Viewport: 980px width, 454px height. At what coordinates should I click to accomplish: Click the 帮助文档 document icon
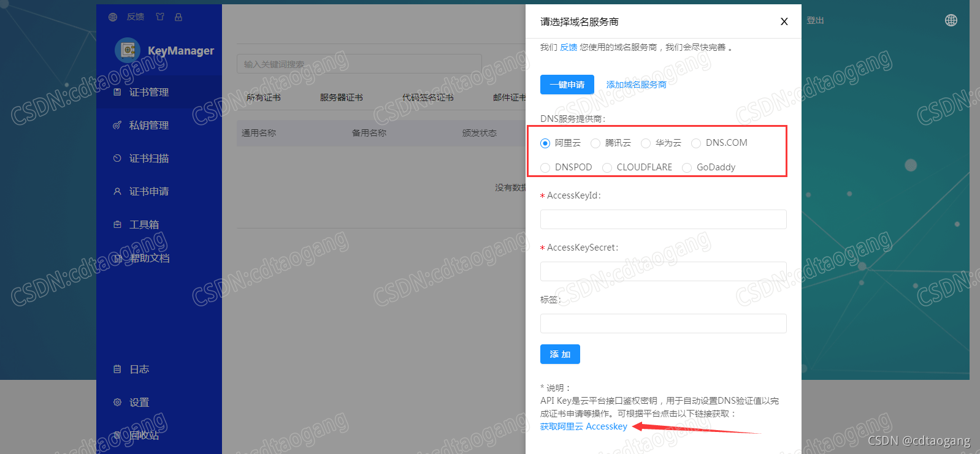point(117,258)
